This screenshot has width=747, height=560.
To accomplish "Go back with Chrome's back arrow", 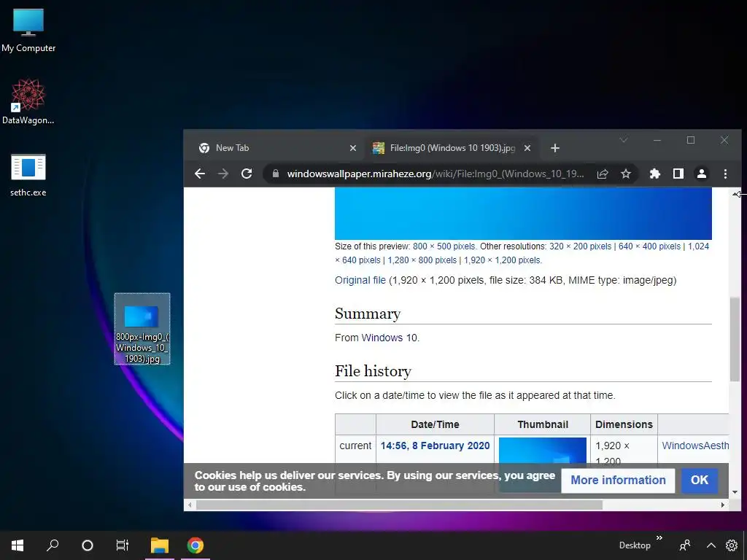I will tap(200, 174).
